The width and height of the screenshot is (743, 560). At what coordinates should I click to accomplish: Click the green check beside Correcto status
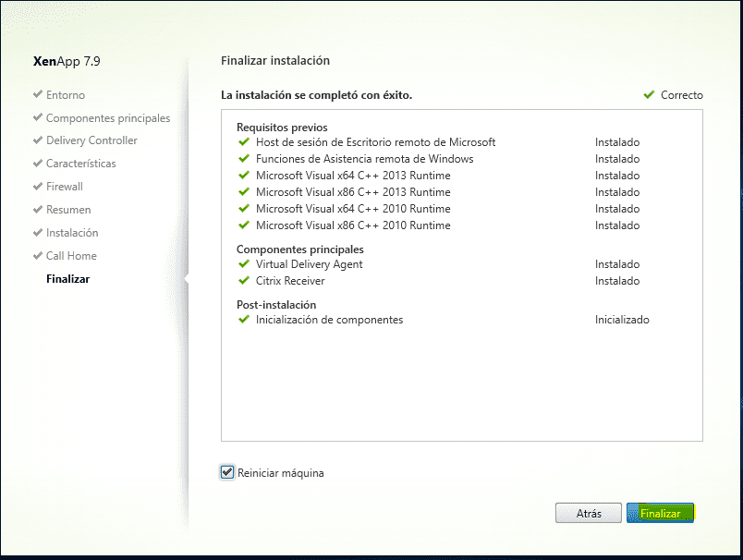[649, 94]
